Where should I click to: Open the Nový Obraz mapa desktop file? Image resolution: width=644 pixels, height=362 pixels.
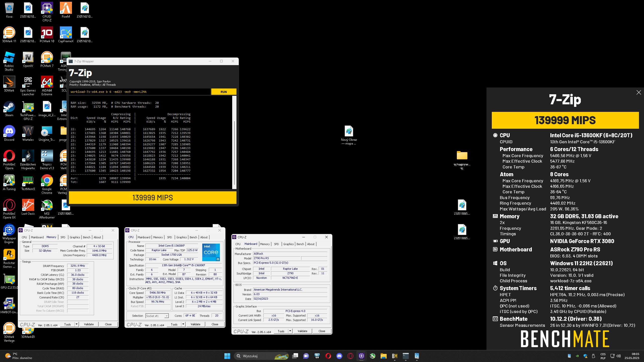pos(349,135)
